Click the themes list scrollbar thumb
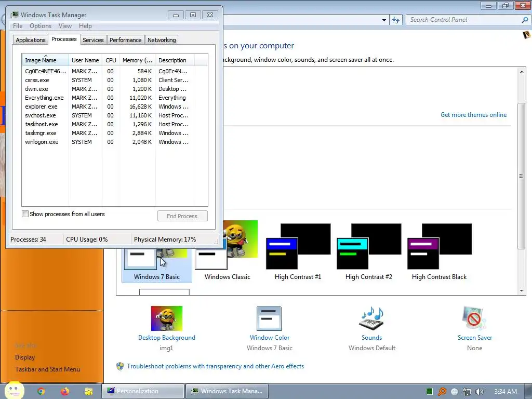The width and height of the screenshot is (532, 399). [x=522, y=176]
